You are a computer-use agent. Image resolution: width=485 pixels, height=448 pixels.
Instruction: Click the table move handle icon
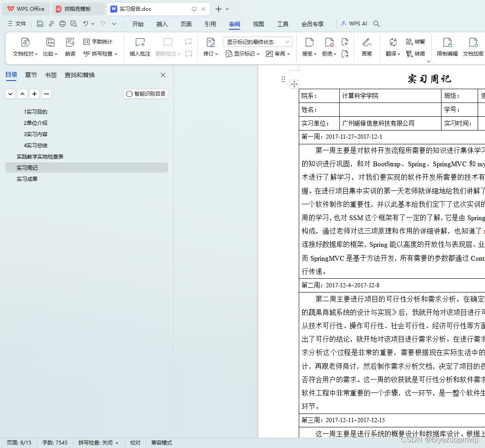pyautogui.click(x=294, y=84)
